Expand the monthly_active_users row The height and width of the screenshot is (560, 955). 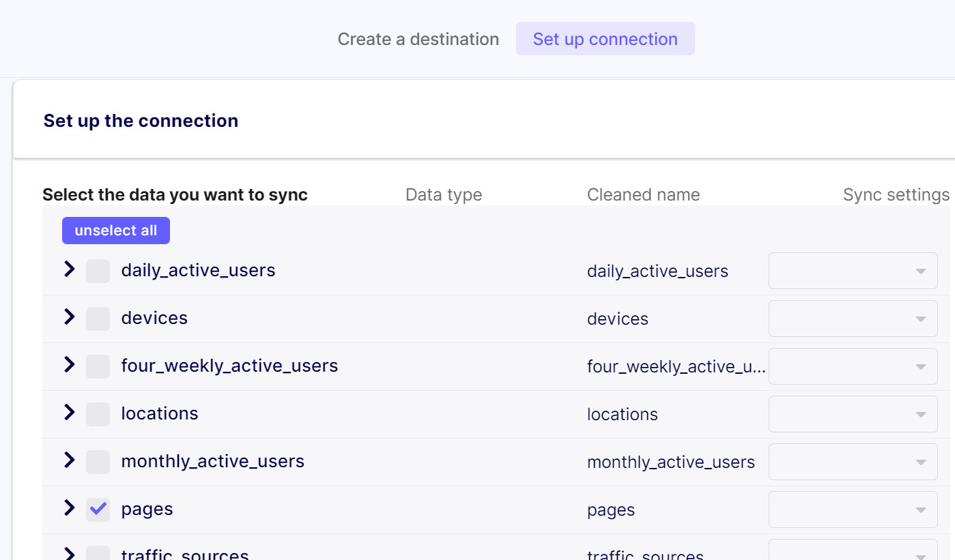[68, 460]
